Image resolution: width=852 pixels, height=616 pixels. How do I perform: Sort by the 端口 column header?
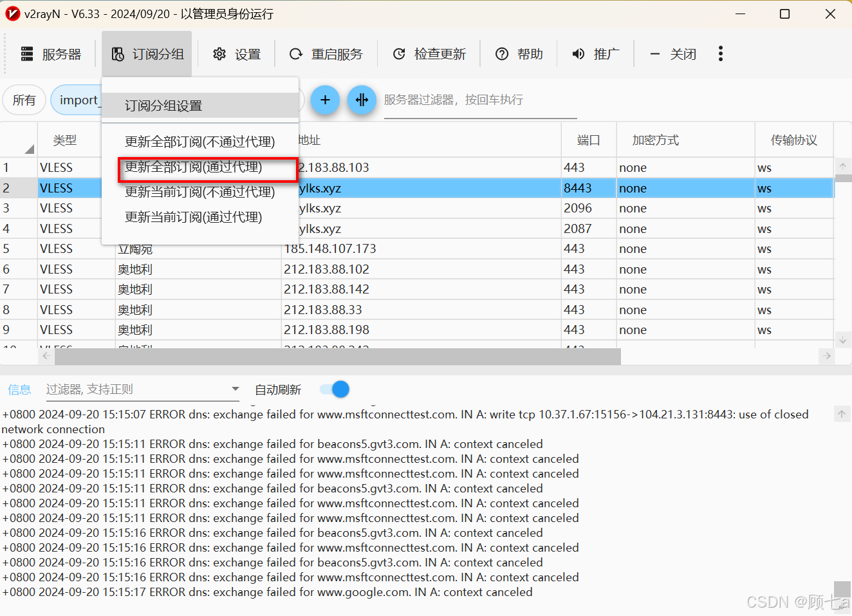588,140
